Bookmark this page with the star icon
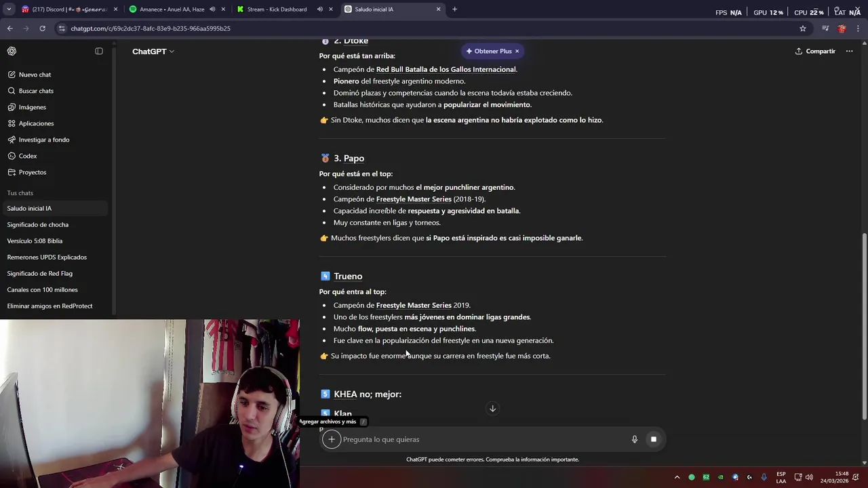Screen dimensions: 868x488 [x=803, y=28]
